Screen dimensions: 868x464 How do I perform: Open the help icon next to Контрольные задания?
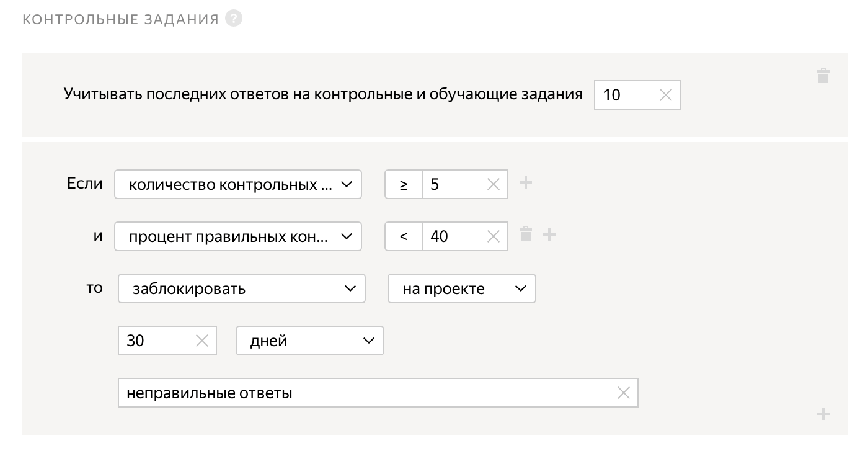[234, 19]
